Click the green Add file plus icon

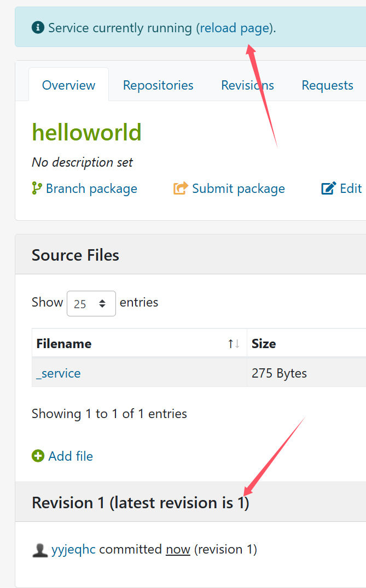click(x=38, y=456)
